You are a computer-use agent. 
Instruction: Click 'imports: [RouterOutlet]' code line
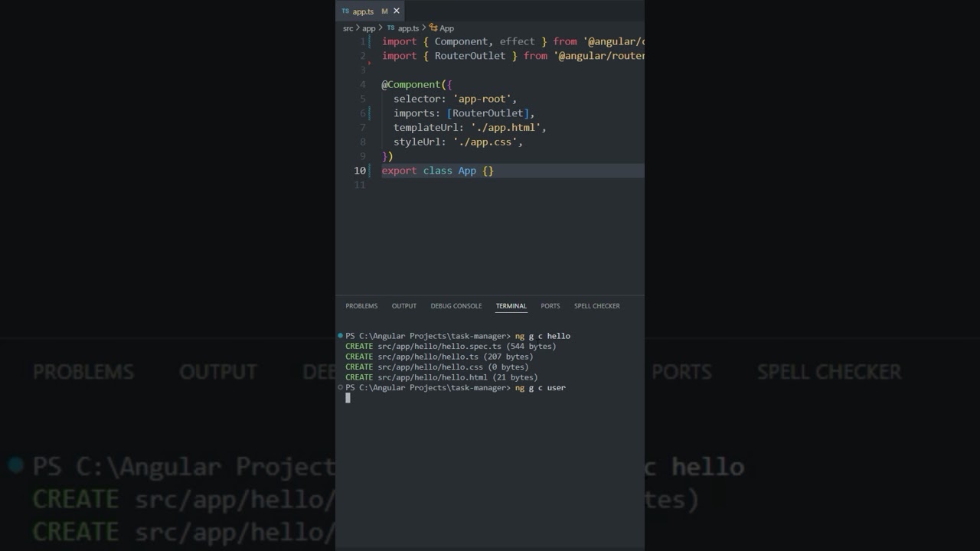coord(464,113)
